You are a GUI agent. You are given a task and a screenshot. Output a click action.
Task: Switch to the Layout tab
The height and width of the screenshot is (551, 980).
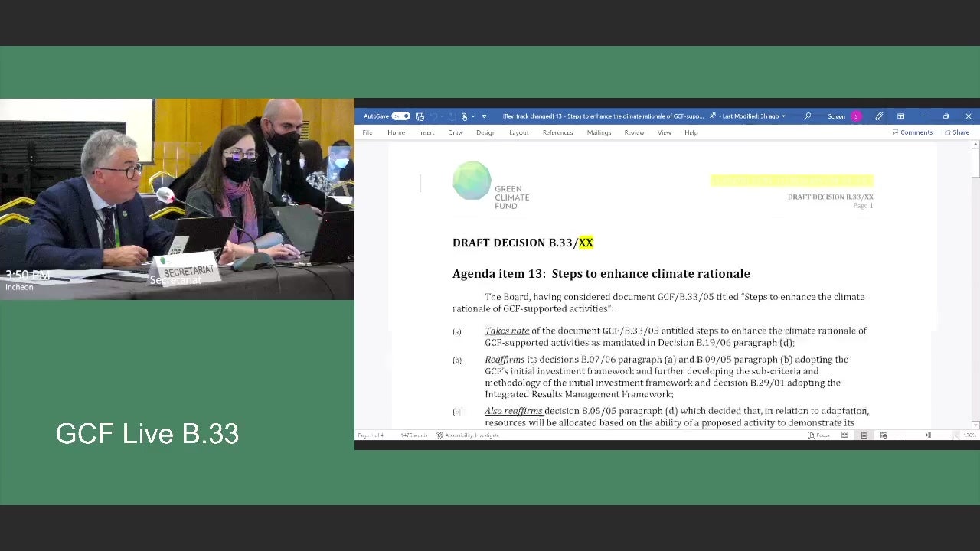(519, 132)
